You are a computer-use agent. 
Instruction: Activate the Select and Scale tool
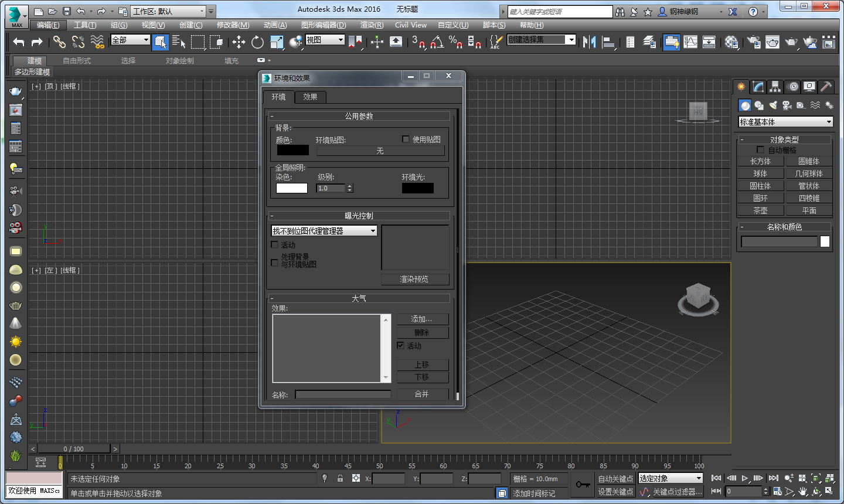277,42
